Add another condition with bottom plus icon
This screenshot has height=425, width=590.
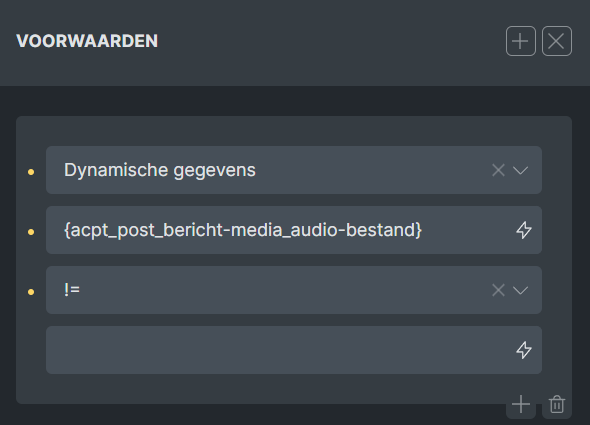[521, 405]
